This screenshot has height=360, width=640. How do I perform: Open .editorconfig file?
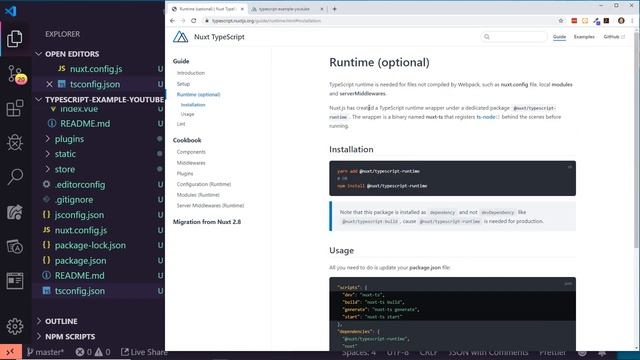(80, 184)
